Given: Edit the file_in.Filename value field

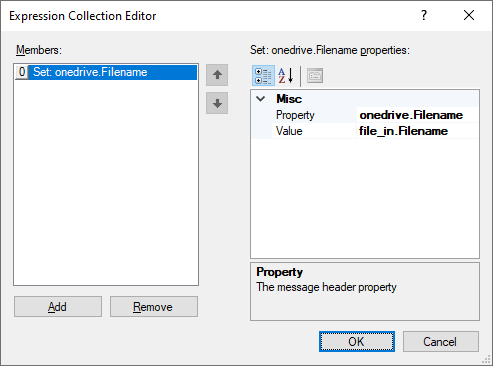Looking at the screenshot, I should 418,131.
